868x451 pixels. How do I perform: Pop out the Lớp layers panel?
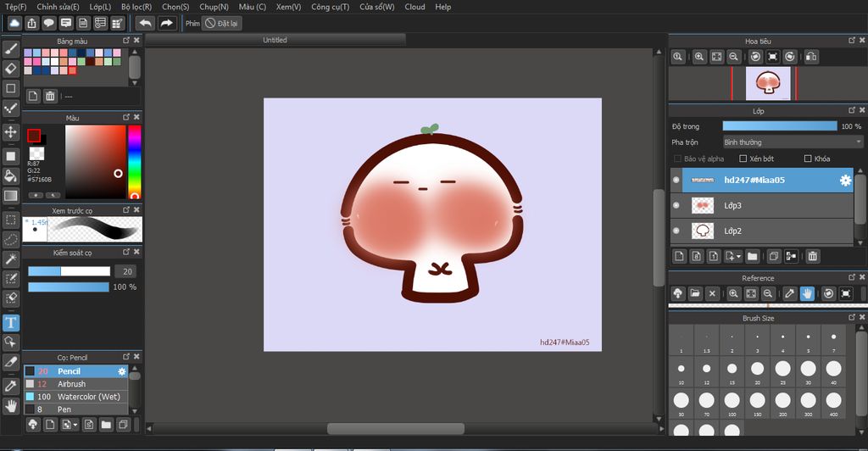coord(852,111)
